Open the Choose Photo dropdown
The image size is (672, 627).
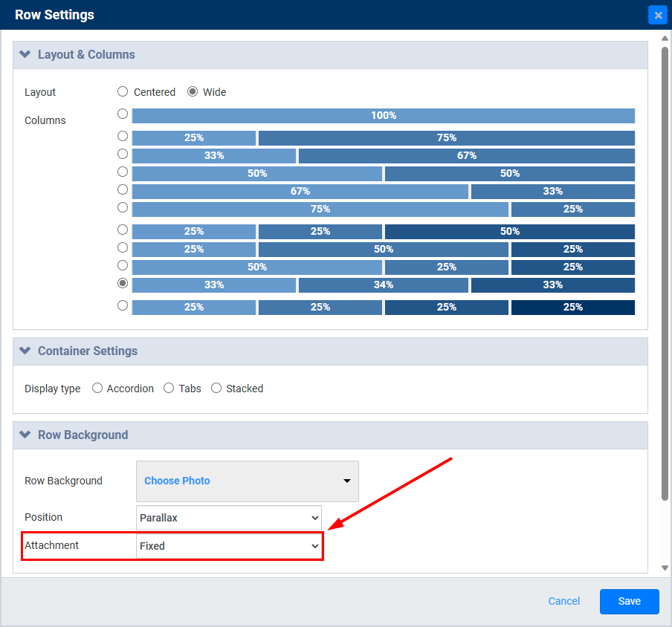point(248,481)
